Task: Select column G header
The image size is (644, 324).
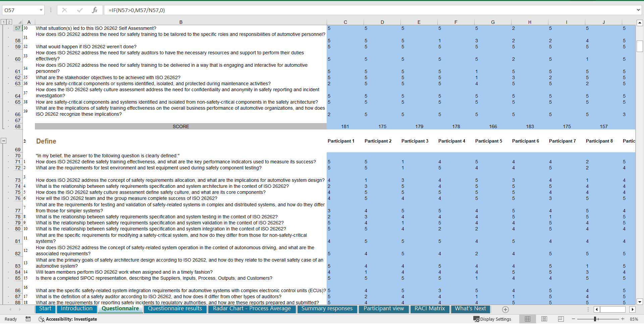Action: click(x=493, y=22)
